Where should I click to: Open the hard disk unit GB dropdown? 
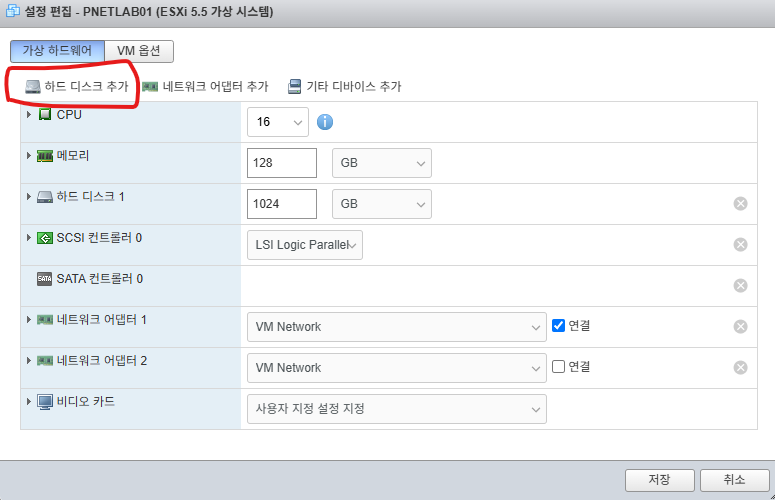tap(382, 204)
